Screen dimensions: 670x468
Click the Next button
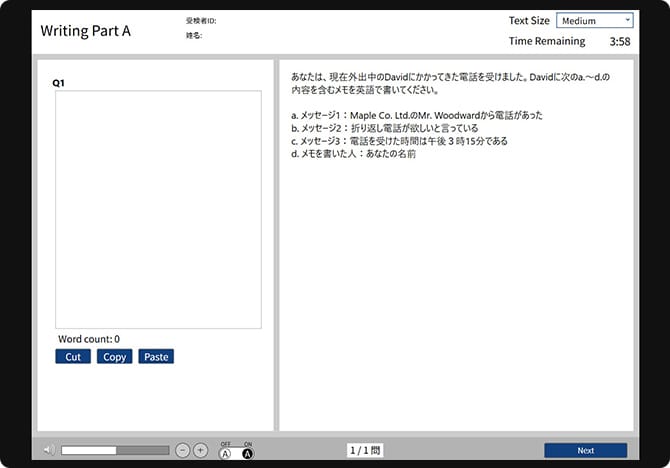(585, 450)
